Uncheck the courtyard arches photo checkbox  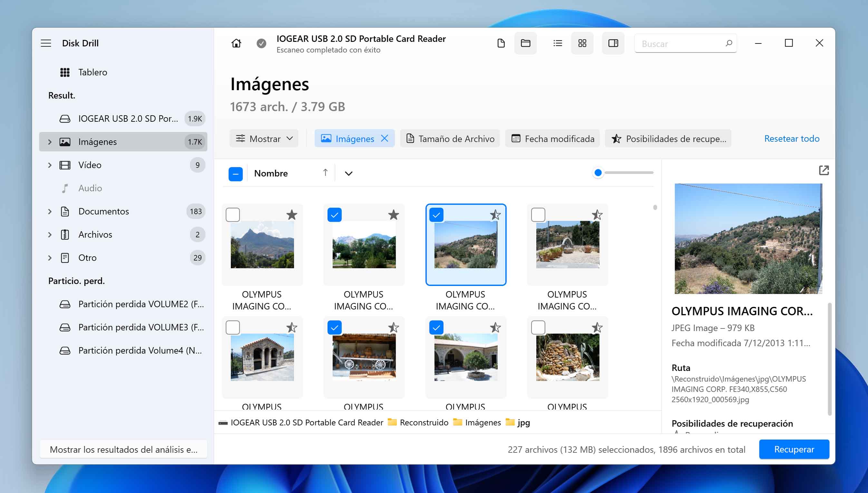(x=436, y=327)
